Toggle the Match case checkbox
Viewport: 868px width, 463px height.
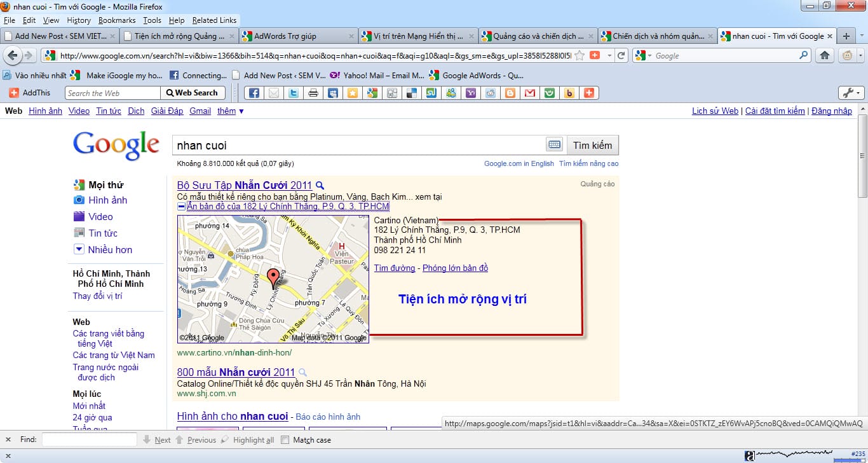pos(285,439)
